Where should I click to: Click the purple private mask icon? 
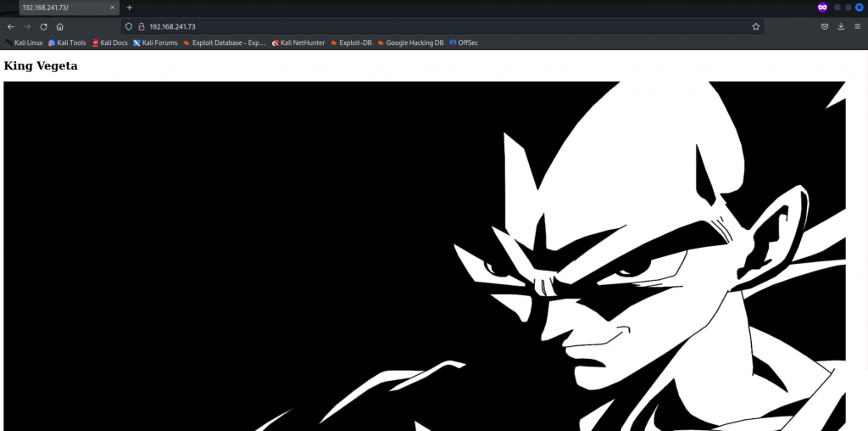[x=822, y=8]
